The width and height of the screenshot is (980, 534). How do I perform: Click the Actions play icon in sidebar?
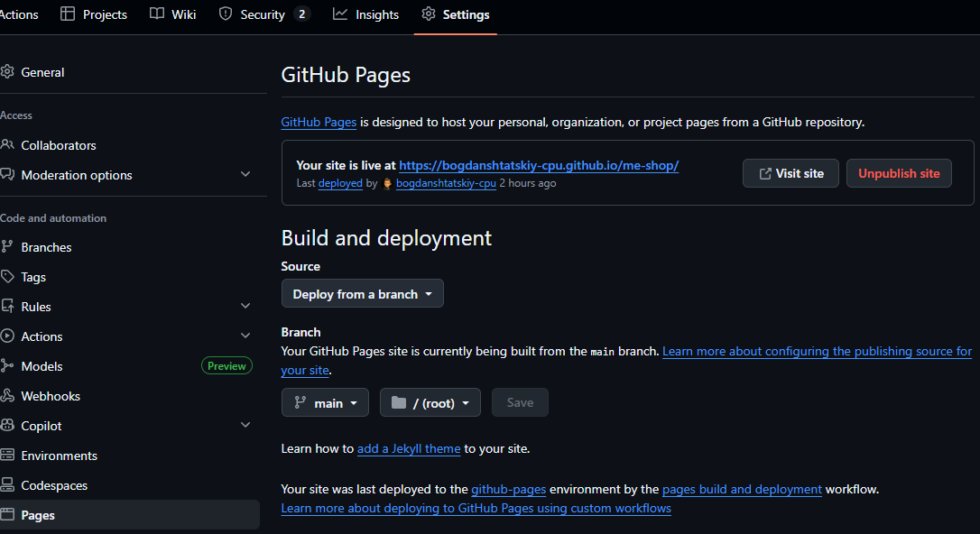coord(7,336)
